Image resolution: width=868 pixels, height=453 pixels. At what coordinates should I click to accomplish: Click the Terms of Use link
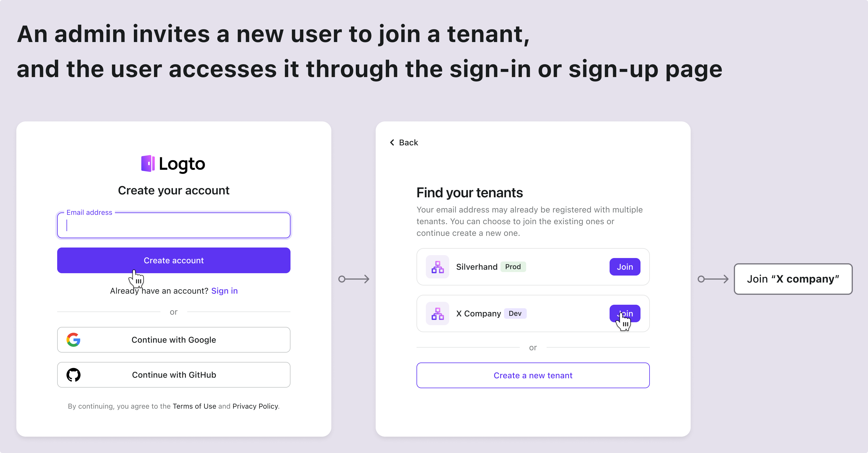coord(194,406)
